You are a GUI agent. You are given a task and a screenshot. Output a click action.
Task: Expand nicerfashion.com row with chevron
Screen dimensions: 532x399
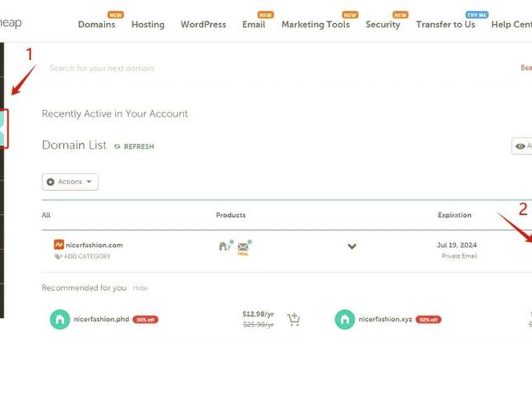click(352, 246)
